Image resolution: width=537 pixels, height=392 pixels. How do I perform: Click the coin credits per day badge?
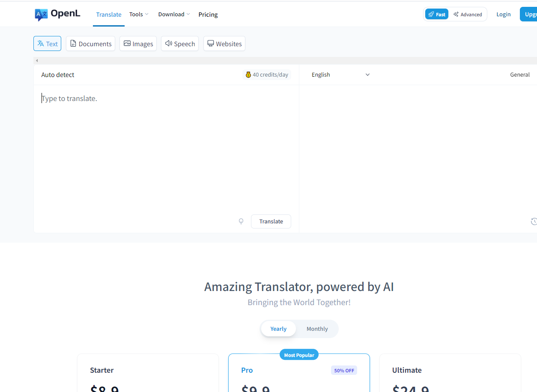tap(266, 75)
